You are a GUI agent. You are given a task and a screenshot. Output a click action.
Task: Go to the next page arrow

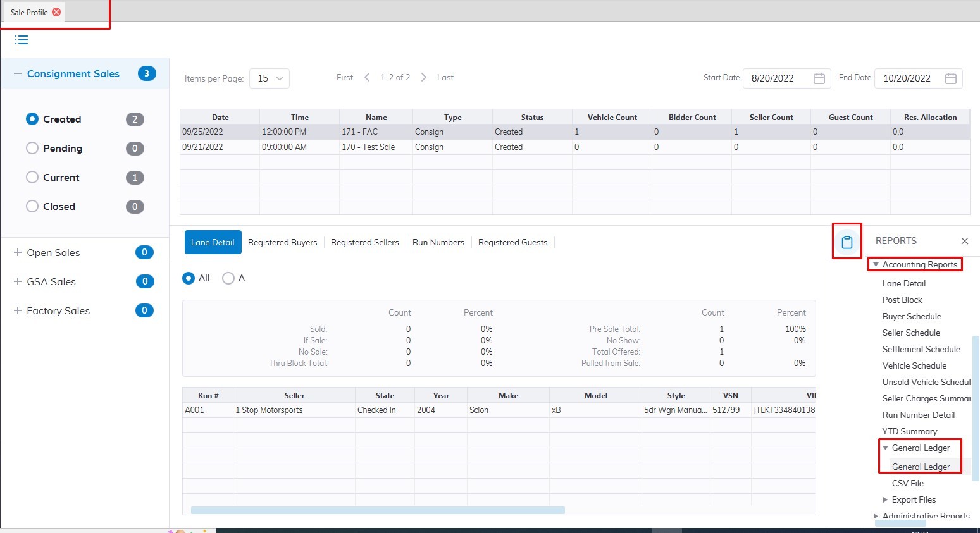pos(423,77)
